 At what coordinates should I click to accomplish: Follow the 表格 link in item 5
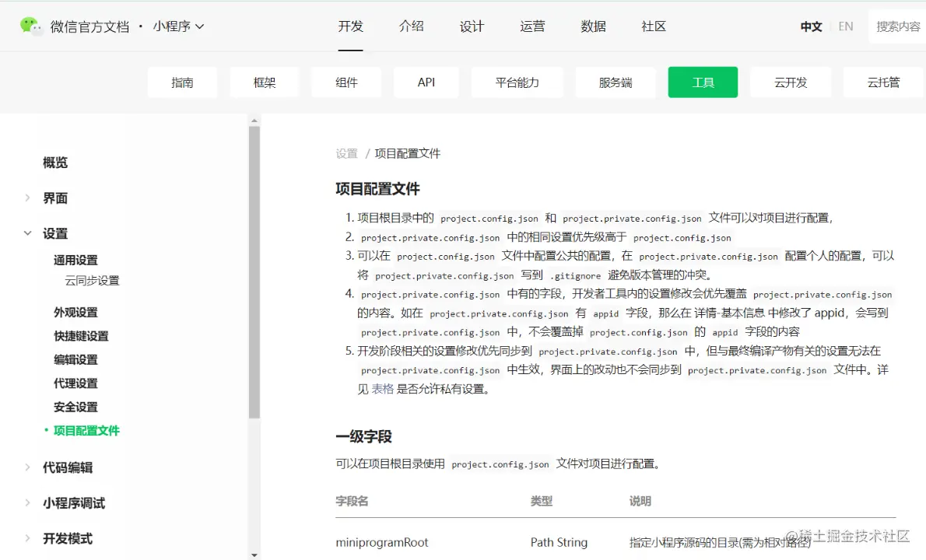pos(382,389)
